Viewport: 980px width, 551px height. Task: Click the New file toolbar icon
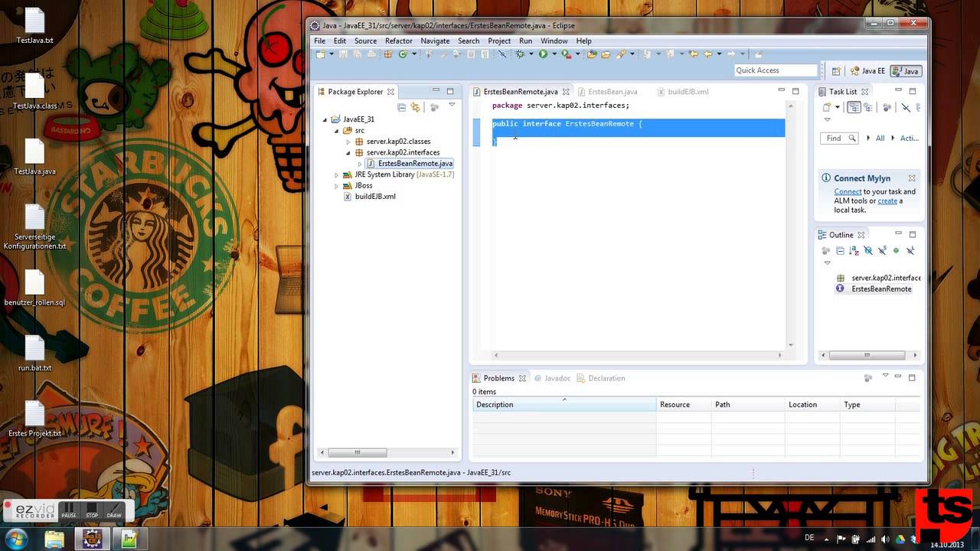(x=320, y=54)
